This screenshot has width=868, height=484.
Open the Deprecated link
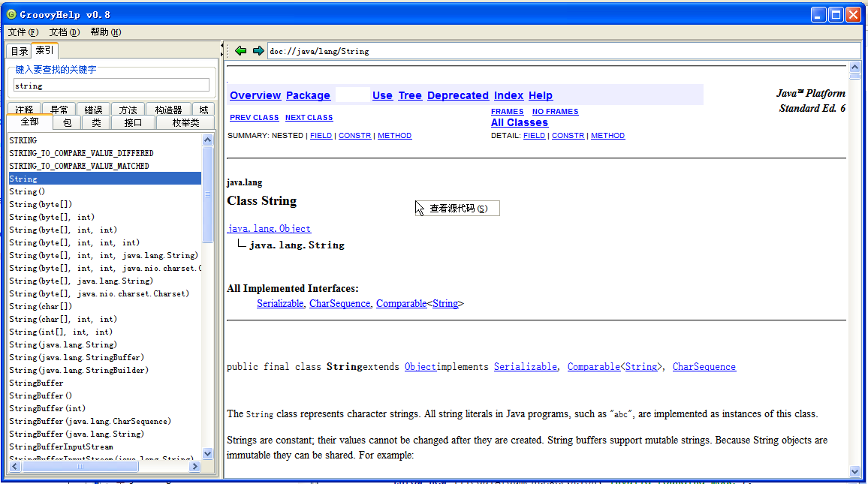pos(458,95)
